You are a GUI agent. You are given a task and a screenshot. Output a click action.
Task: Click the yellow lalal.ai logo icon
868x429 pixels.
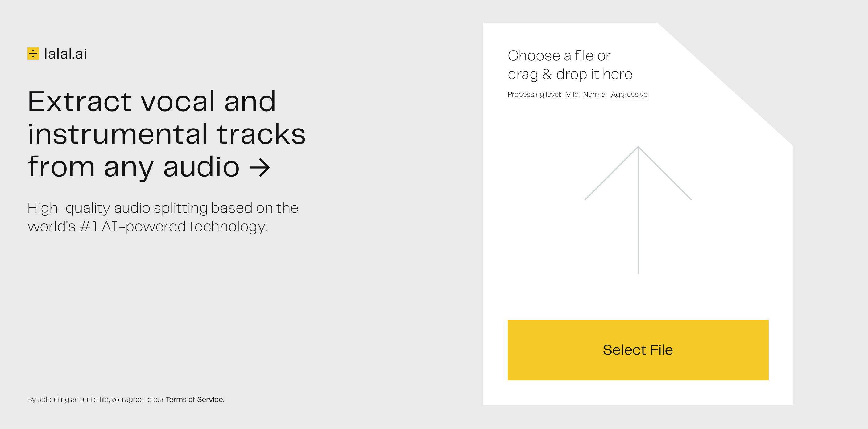[33, 54]
